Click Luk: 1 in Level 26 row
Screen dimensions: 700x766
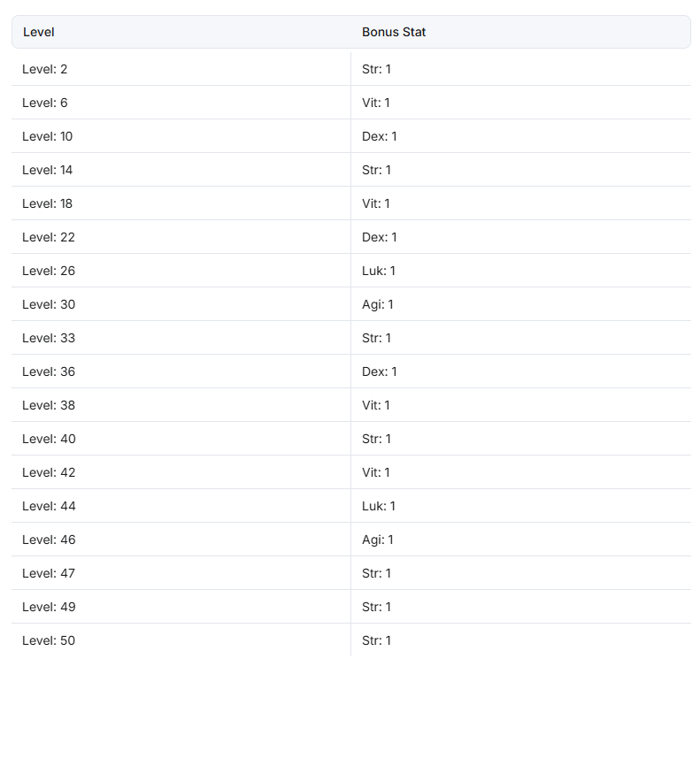(x=379, y=272)
